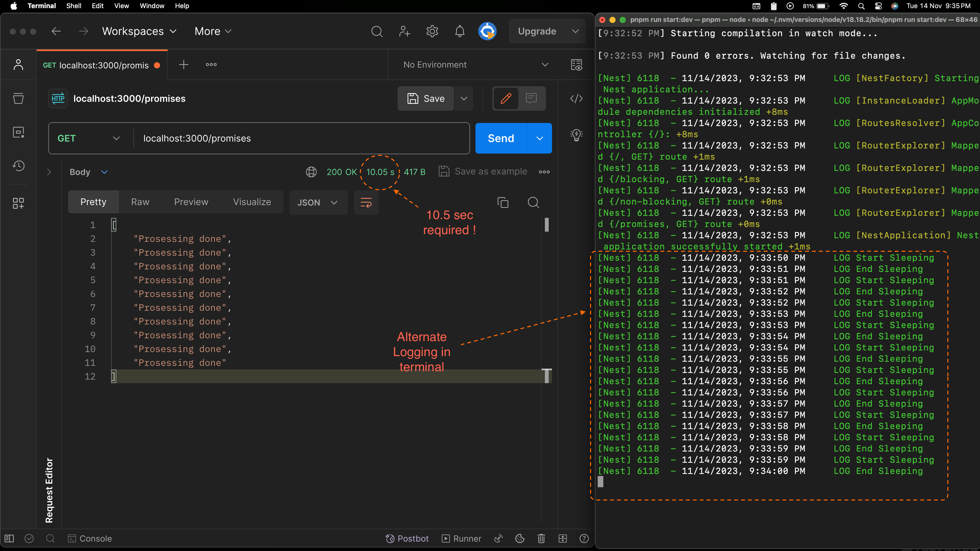Switch to edit mode with pencil toggle
The height and width of the screenshot is (551, 980).
(506, 98)
